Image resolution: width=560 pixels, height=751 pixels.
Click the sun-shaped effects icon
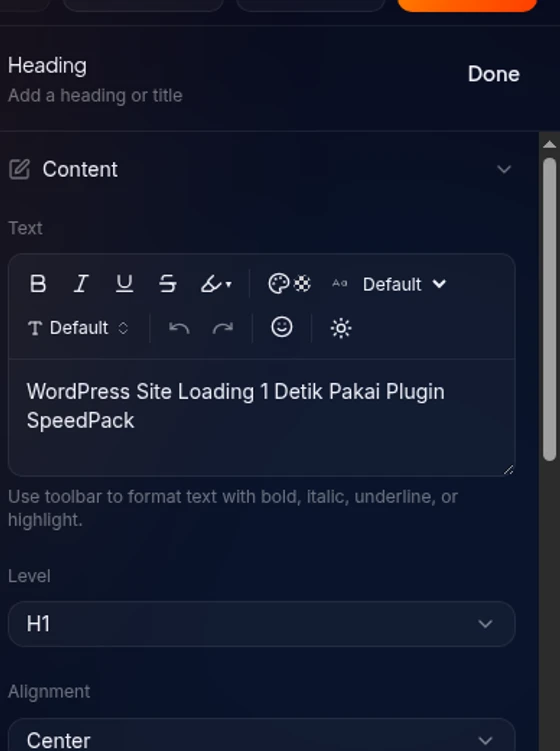tap(341, 329)
